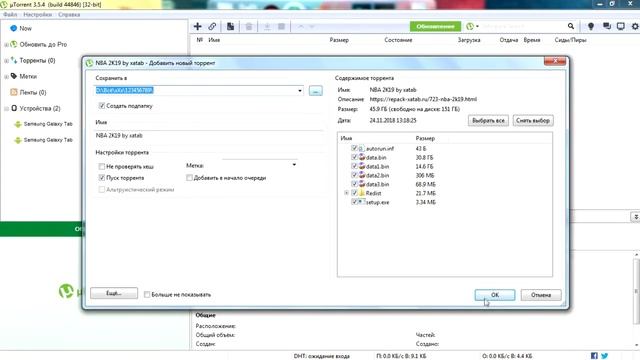Click Снять выбор button

tap(533, 120)
